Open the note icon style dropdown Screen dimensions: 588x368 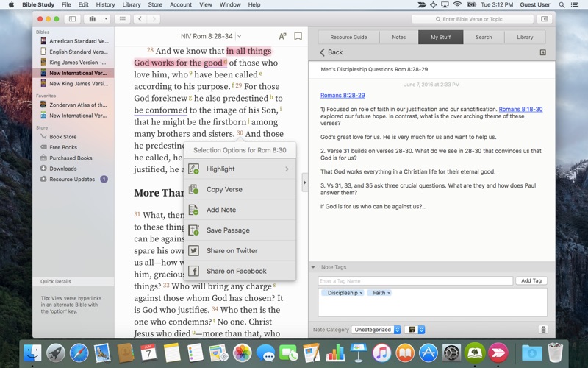(x=415, y=330)
